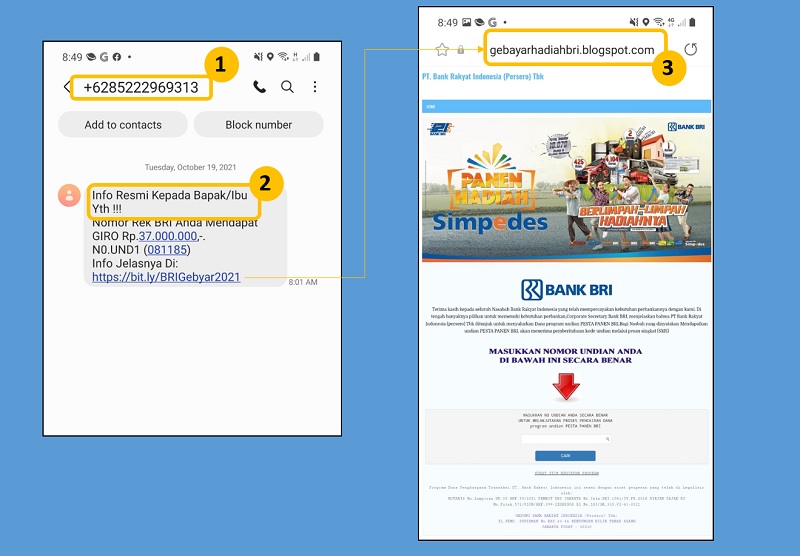Tap the 37.000.000 amount link
This screenshot has height=556, width=800.
tap(168, 236)
